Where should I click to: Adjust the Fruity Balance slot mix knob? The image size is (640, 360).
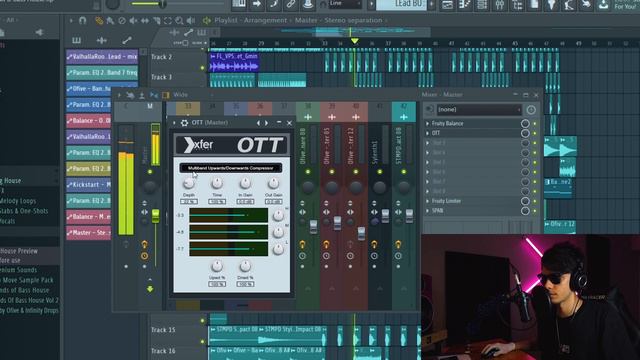pyautogui.click(x=525, y=124)
